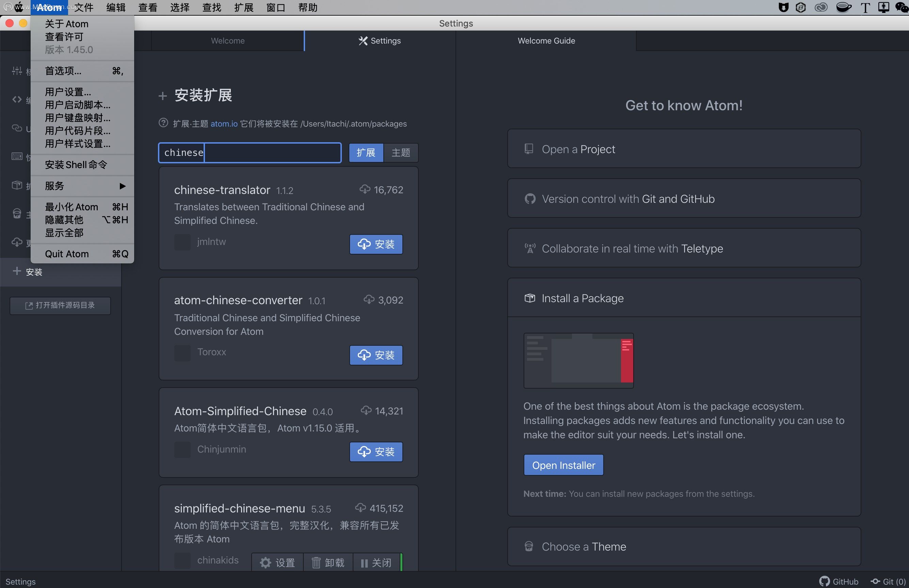The image size is (909, 588).
Task: Install chinese-translator package
Action: (376, 244)
